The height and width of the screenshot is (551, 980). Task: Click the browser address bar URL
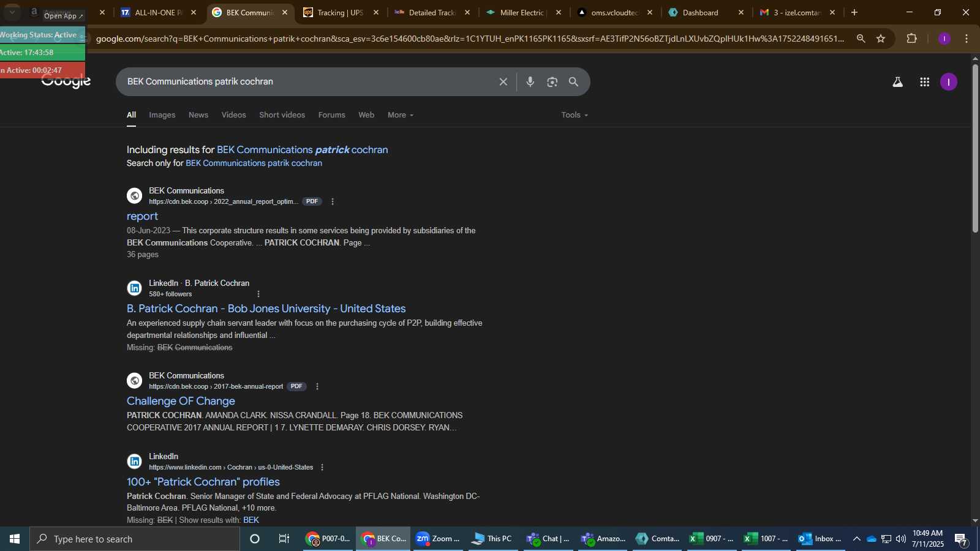(x=470, y=39)
